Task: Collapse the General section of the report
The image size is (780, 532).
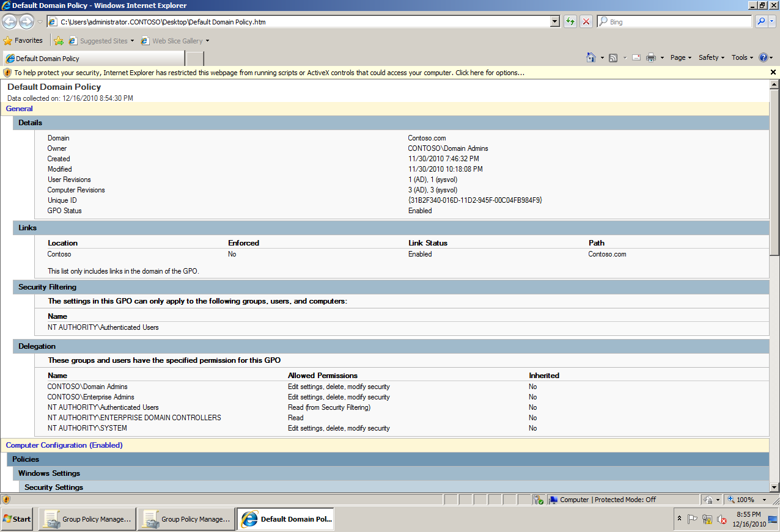Action: 19,108
